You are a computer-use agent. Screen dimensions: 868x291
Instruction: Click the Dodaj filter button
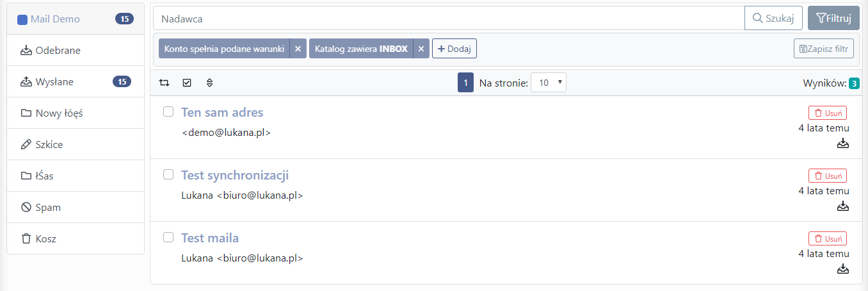point(454,49)
